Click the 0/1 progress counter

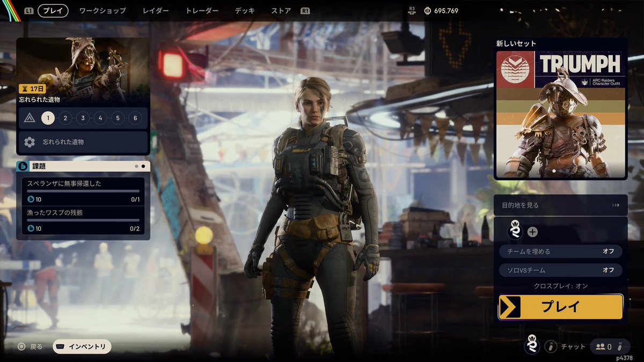(135, 200)
